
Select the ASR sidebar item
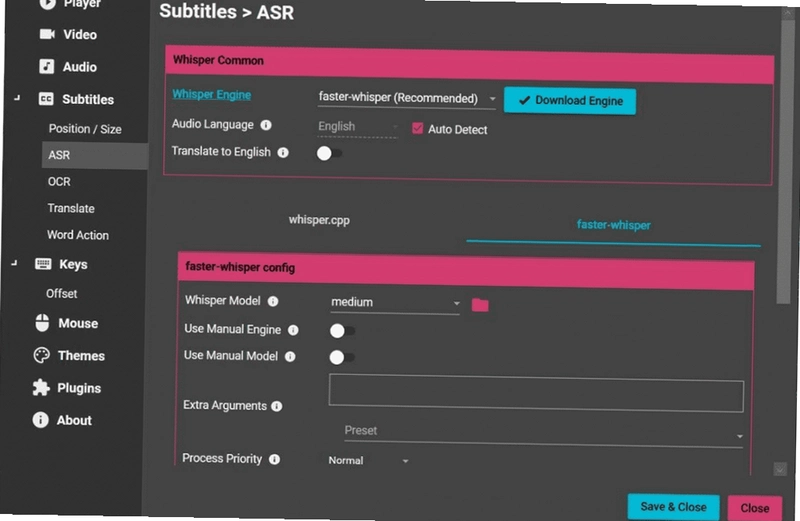tap(95, 155)
